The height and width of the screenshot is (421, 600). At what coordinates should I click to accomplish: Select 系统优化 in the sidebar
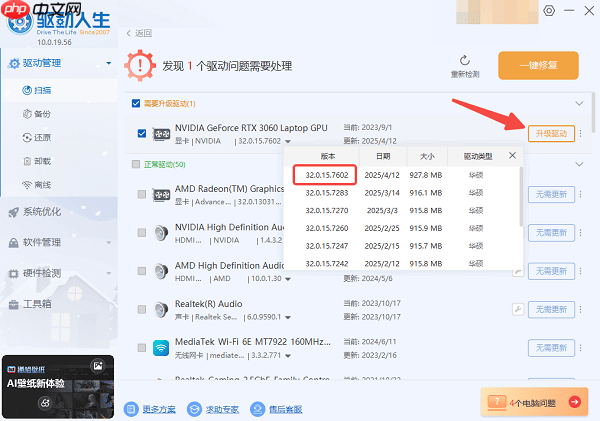pyautogui.click(x=34, y=212)
